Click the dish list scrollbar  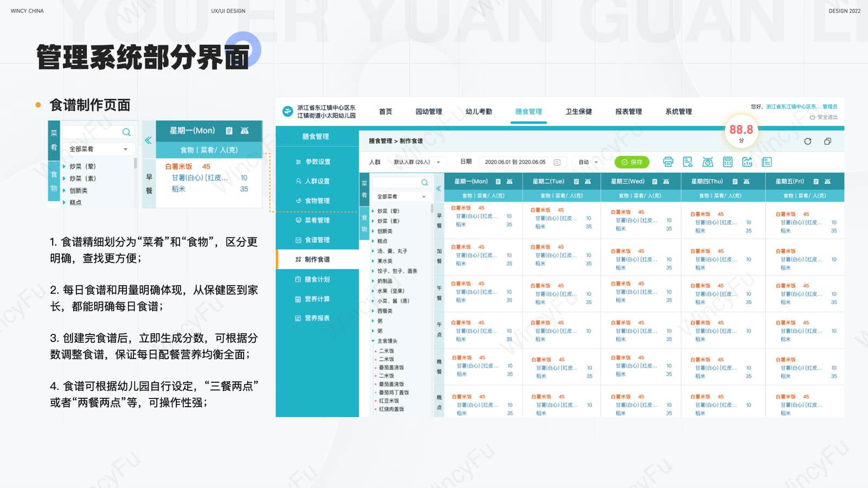click(432, 208)
